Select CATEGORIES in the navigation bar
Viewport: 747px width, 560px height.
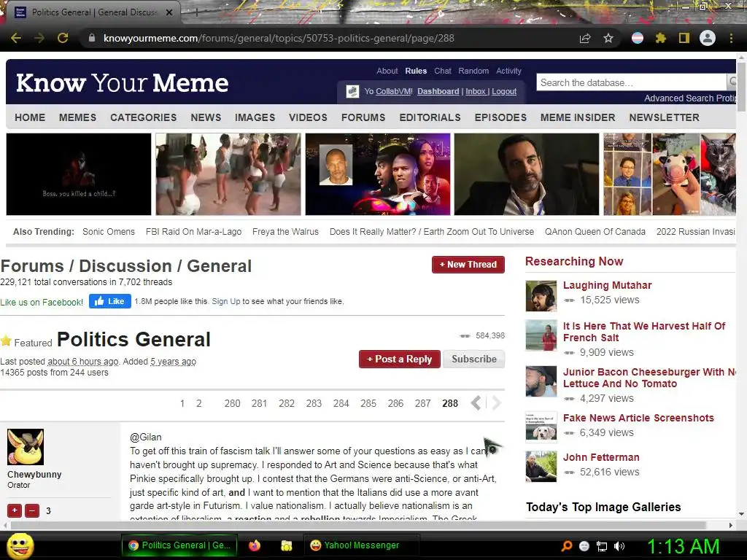(144, 117)
